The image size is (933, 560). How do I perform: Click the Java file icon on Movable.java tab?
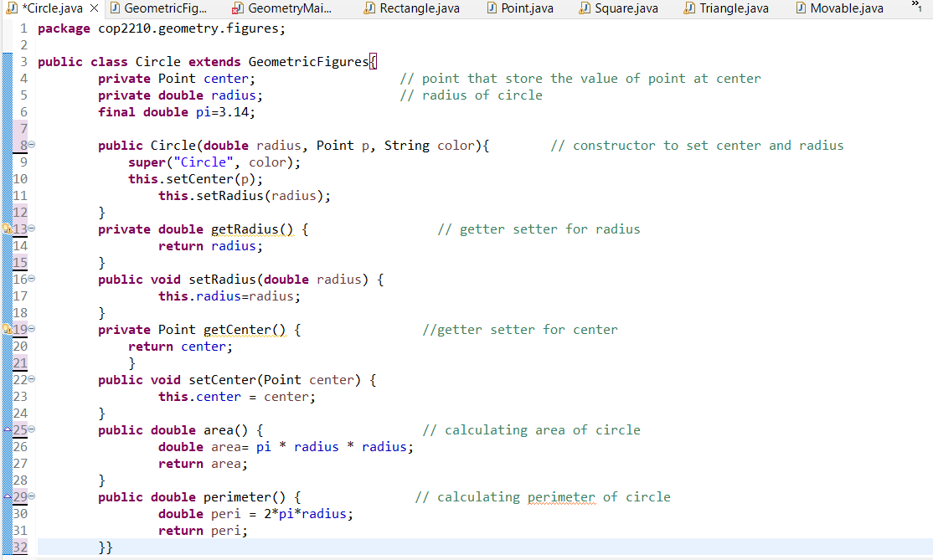pyautogui.click(x=801, y=8)
